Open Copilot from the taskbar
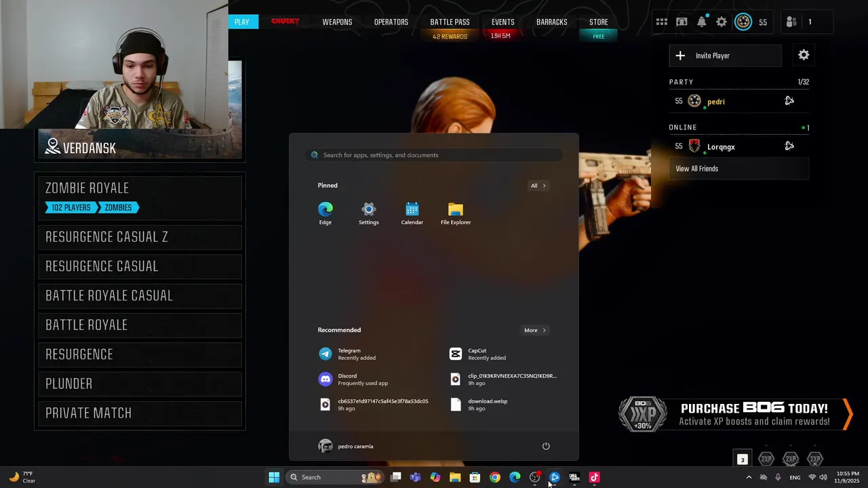The width and height of the screenshot is (868, 488). click(435, 477)
